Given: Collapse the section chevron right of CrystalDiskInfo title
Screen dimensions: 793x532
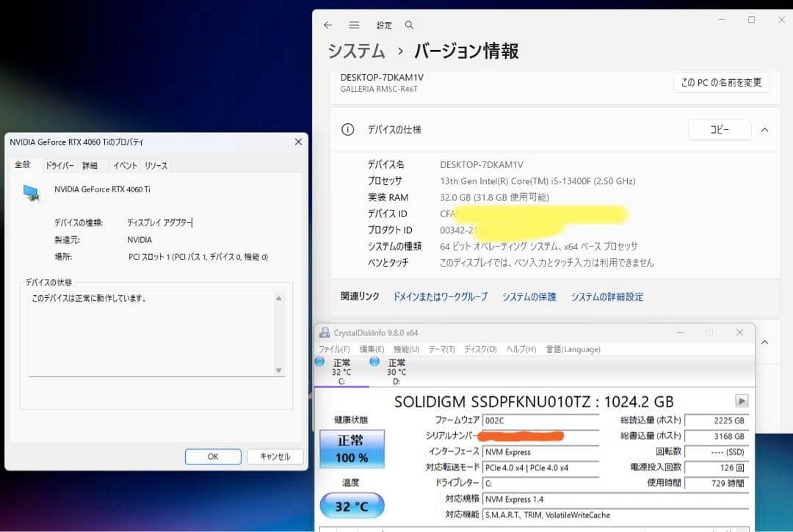Looking at the screenshot, I should click(764, 342).
